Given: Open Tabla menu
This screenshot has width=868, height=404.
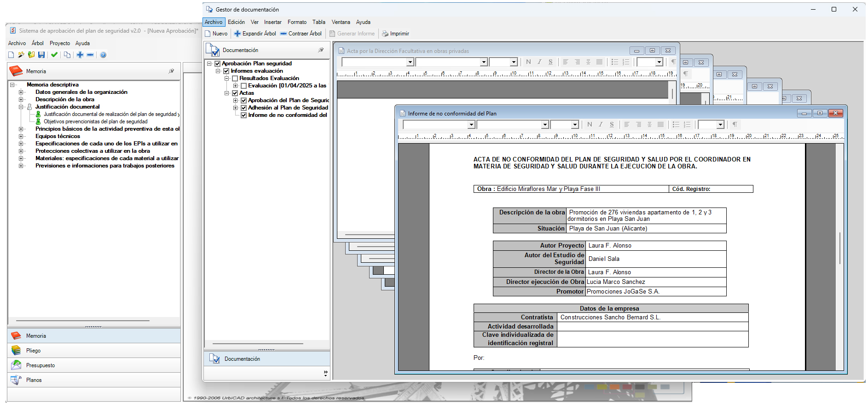Looking at the screenshot, I should (318, 22).
